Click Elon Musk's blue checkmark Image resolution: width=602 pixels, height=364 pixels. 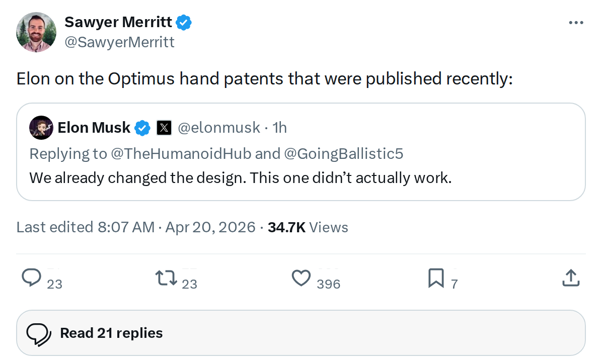coord(142,128)
